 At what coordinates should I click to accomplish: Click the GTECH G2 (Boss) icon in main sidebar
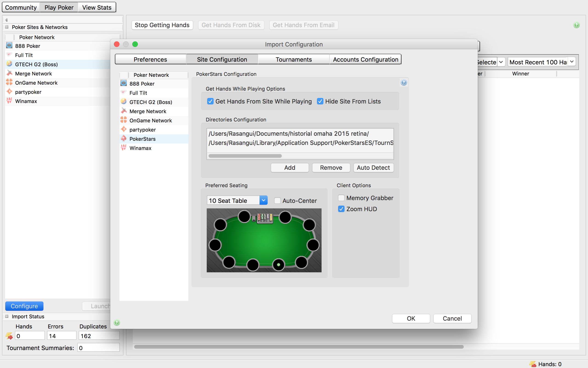[9, 64]
